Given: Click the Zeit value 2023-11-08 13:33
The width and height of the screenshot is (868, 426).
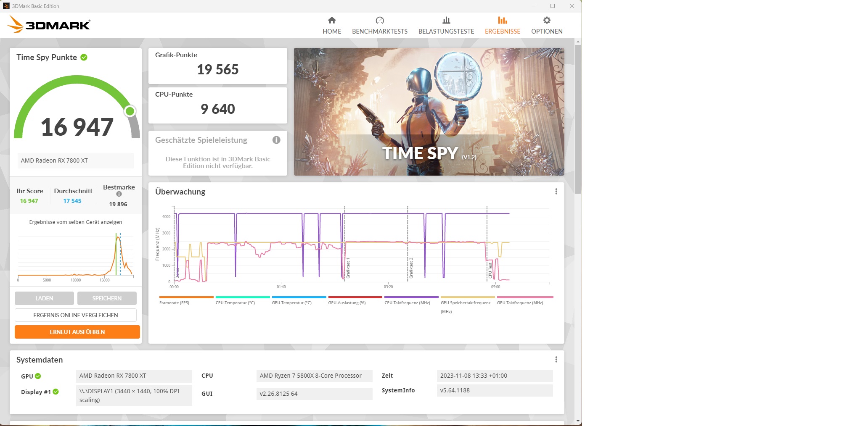Looking at the screenshot, I should [x=495, y=376].
